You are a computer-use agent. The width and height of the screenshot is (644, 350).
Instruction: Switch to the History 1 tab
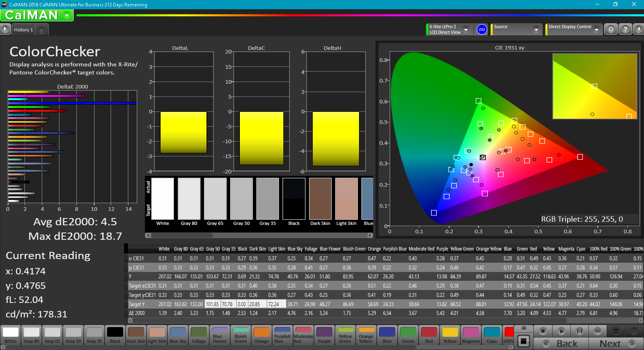pyautogui.click(x=23, y=30)
